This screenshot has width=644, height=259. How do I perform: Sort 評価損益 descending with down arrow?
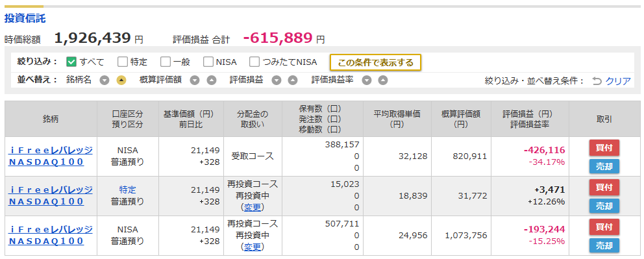277,80
